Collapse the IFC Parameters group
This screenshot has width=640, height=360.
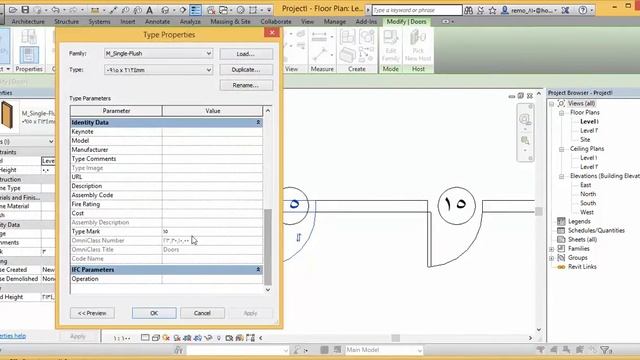258,270
